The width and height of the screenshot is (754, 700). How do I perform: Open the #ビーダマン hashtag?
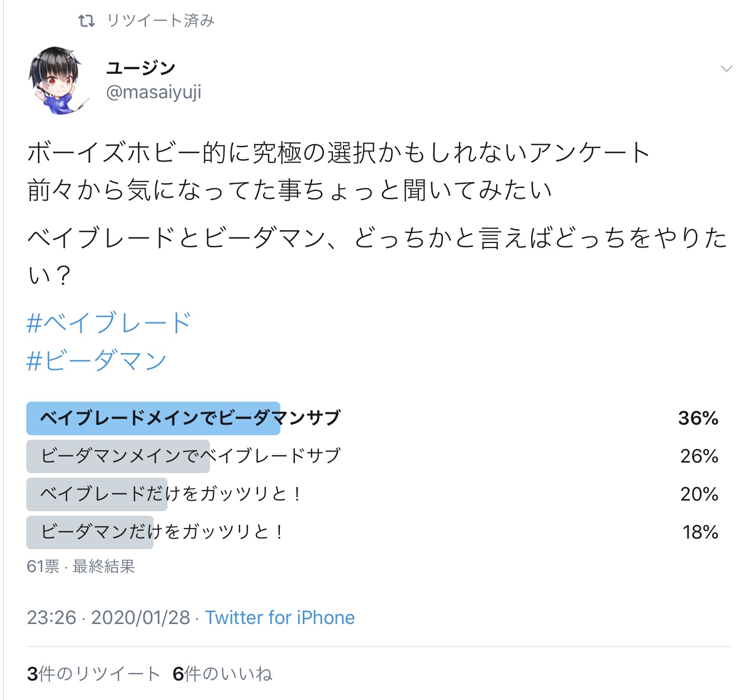(x=97, y=360)
